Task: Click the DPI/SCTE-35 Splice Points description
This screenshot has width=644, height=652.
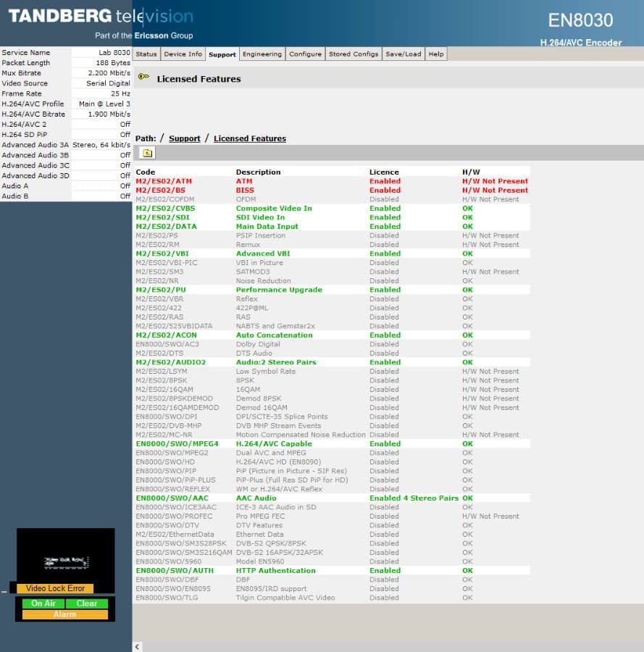Action: [x=282, y=417]
